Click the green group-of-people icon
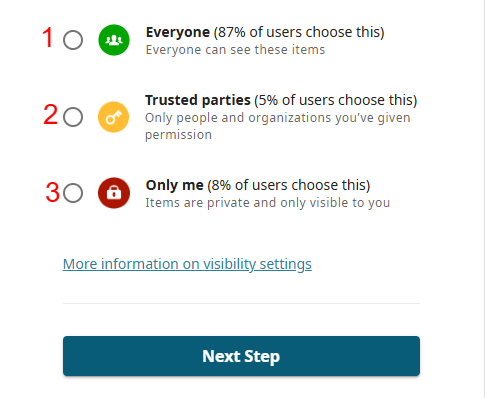 114,40
